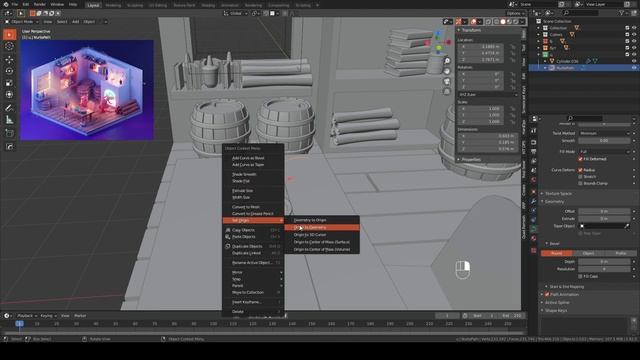Viewport: 640px width, 360px height.
Task: Open the Modifiers wrench properties tab
Action: [533, 201]
